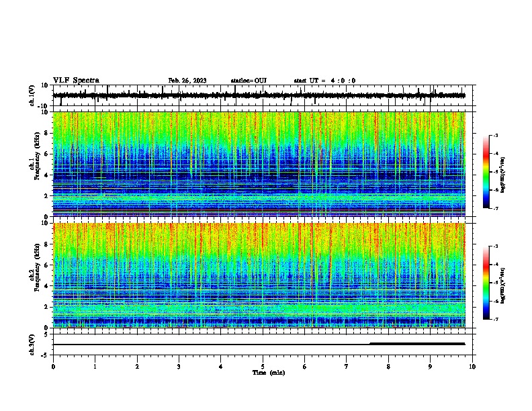
Task: Click the "start UT = 4 : 0 : 0" text
Action: [x=324, y=81]
